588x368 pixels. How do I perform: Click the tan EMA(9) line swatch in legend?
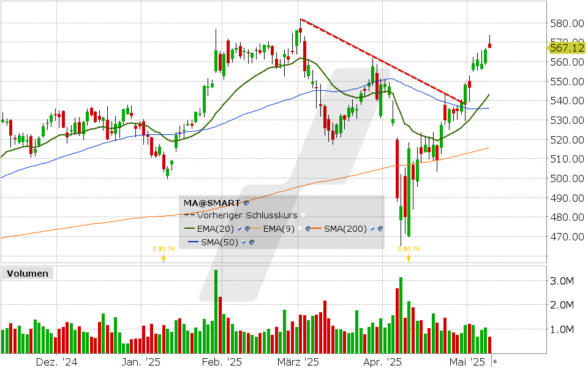pyautogui.click(x=255, y=229)
